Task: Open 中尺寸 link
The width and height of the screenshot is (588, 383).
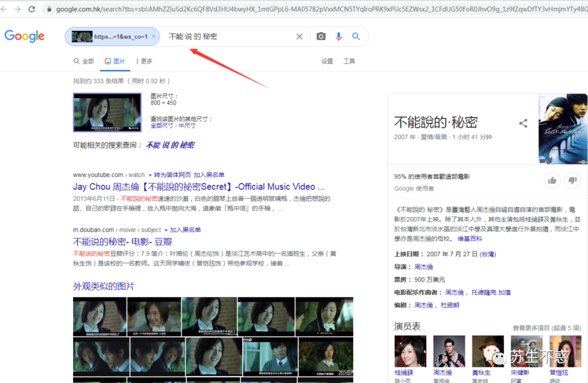Action: click(187, 126)
